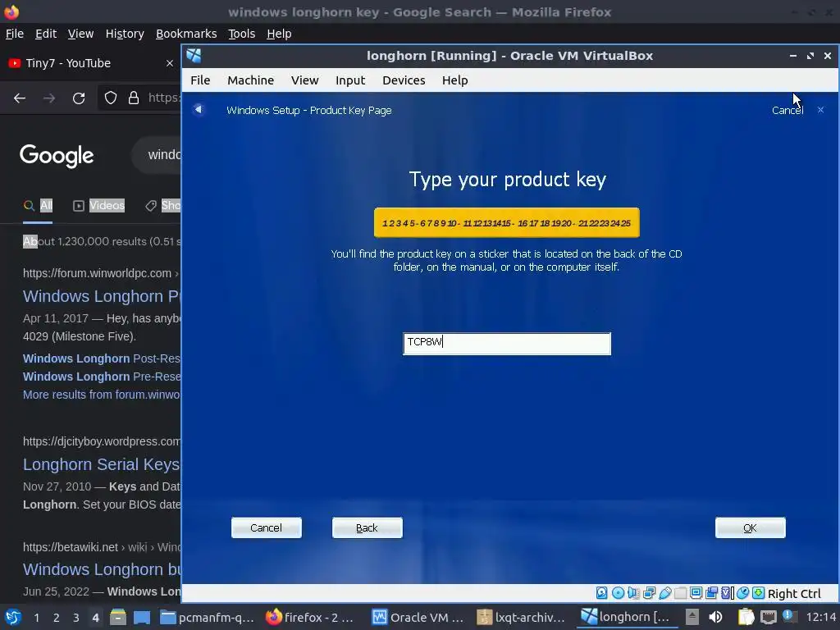
Task: Click the Google logo in Firefox
Action: click(57, 156)
